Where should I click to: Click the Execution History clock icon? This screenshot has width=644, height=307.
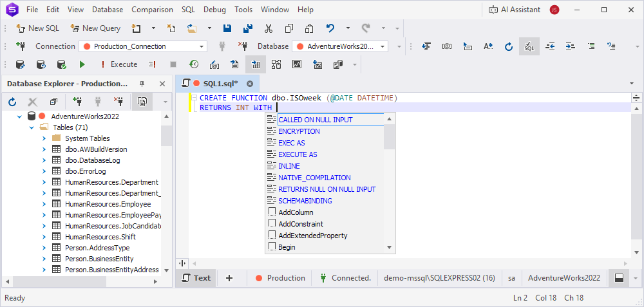(x=193, y=64)
